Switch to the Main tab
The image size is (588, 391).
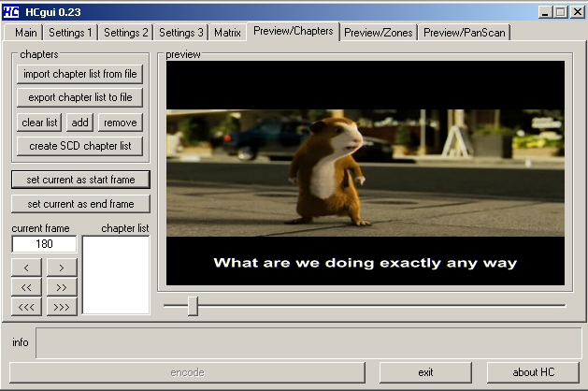pyautogui.click(x=23, y=32)
